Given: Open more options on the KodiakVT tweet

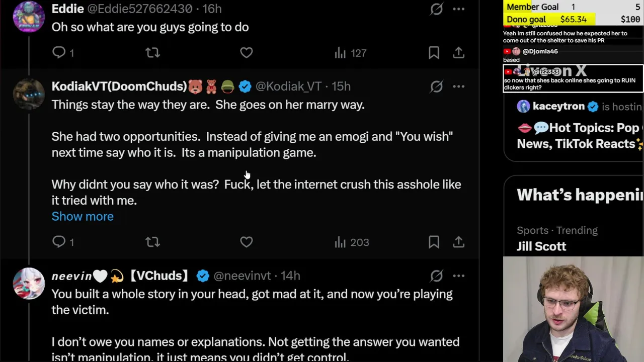Looking at the screenshot, I should (458, 86).
